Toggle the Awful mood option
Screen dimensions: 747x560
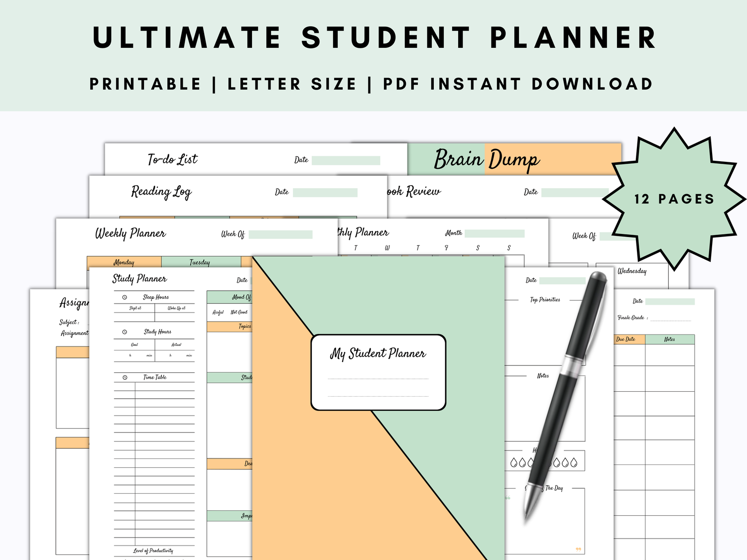click(x=218, y=312)
